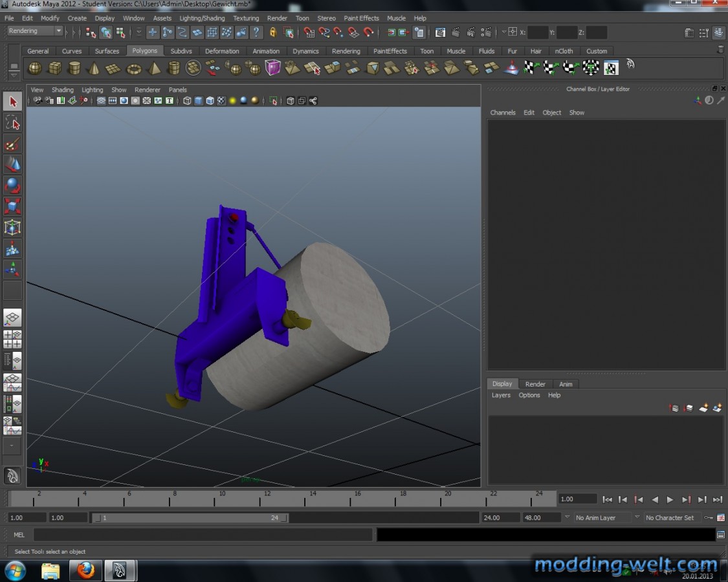Screen dimensions: 728x582
Task: Toggle snap to grids magnet icon
Action: [309, 32]
